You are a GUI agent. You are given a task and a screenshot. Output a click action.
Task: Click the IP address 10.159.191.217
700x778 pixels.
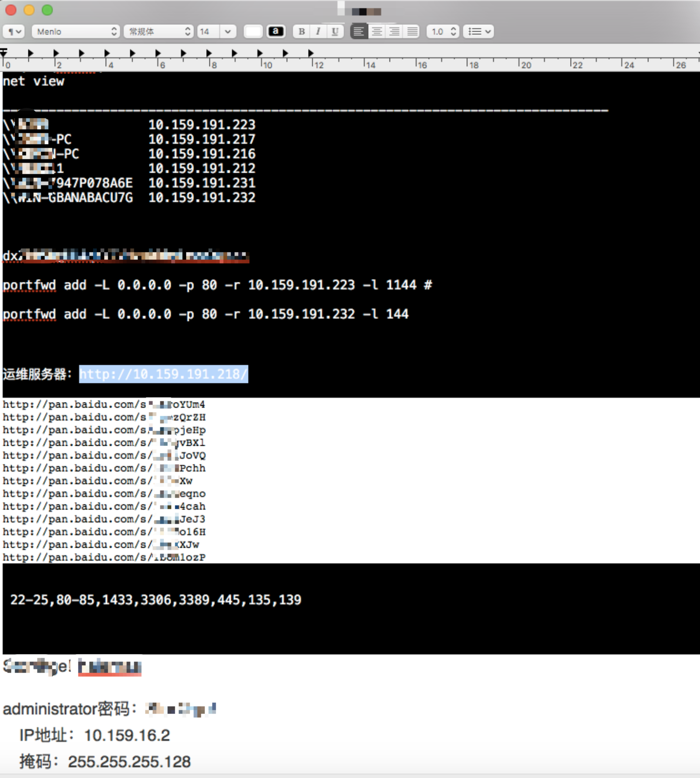(x=202, y=139)
